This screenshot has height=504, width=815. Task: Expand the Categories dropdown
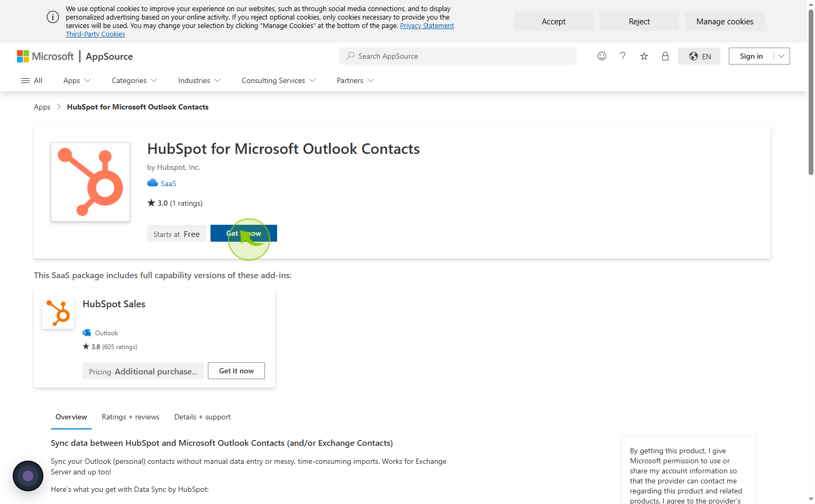pyautogui.click(x=134, y=80)
